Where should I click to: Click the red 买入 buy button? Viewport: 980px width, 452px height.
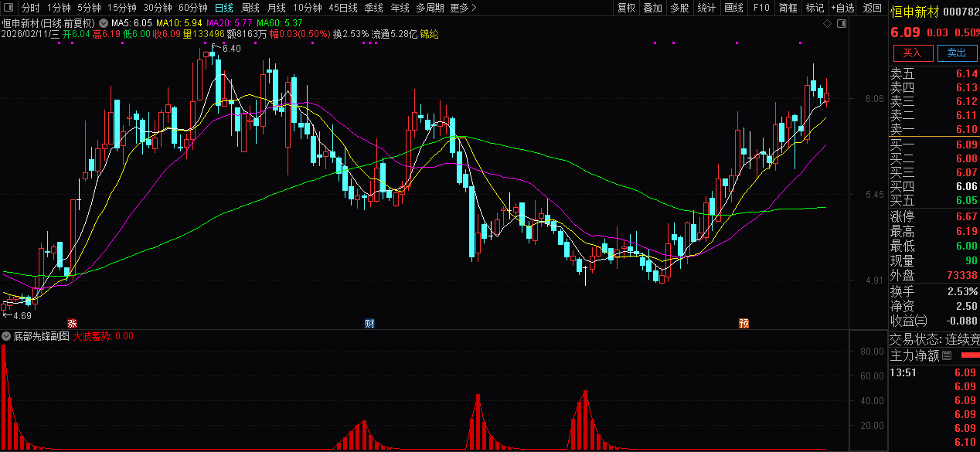click(x=913, y=53)
